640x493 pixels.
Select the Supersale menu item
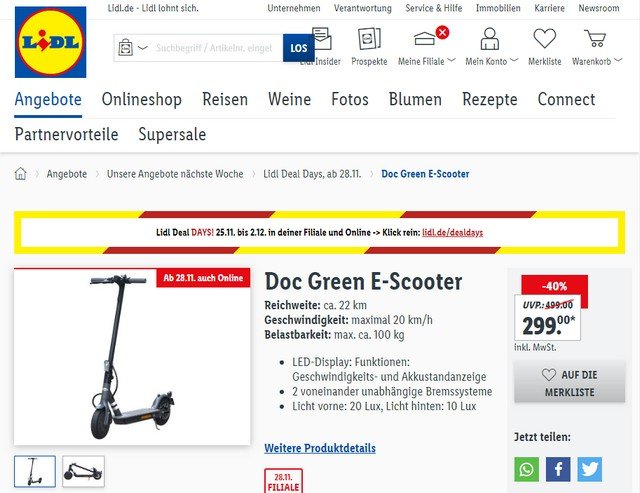[172, 134]
